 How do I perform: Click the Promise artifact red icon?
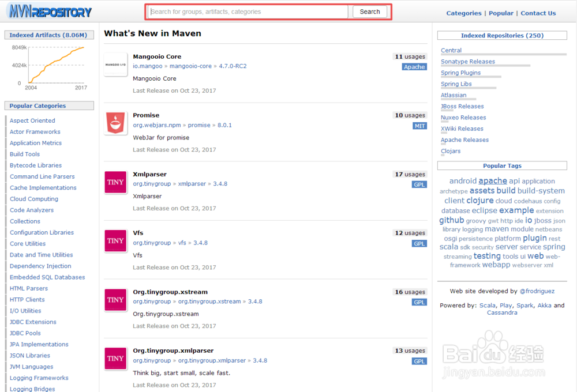(115, 123)
